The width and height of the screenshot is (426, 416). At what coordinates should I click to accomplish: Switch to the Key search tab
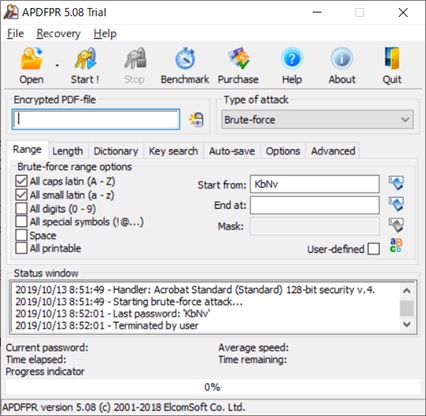click(173, 151)
